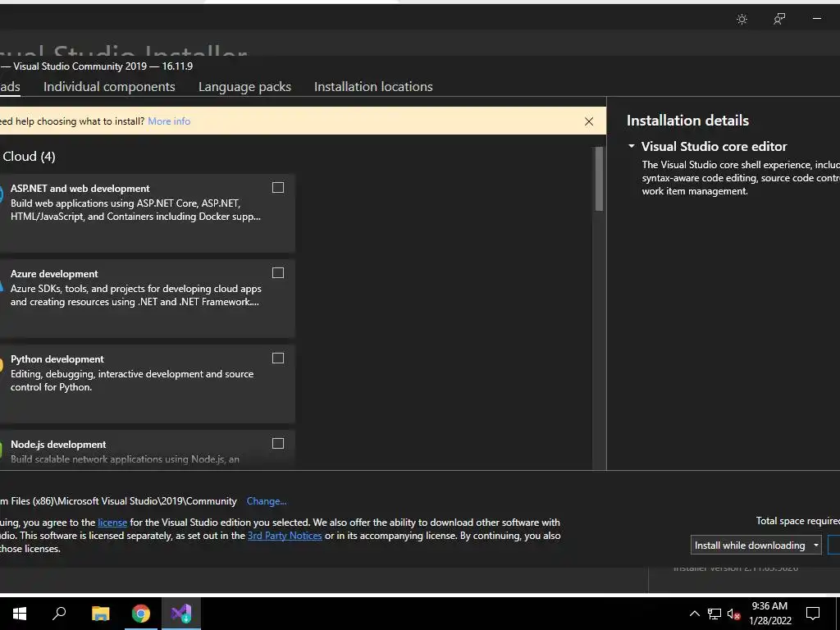Open the 3rd Party Notices link

click(x=285, y=536)
